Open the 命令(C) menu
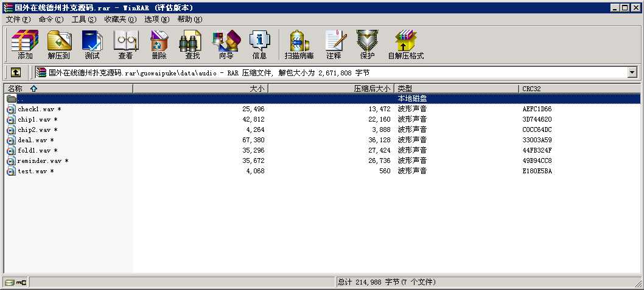The width and height of the screenshot is (644, 290). coord(51,19)
